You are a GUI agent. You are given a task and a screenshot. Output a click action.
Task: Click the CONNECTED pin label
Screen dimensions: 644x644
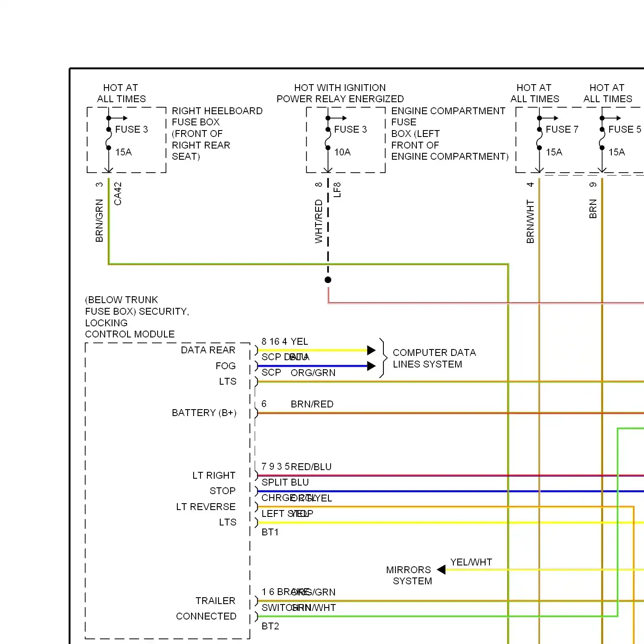click(206, 616)
